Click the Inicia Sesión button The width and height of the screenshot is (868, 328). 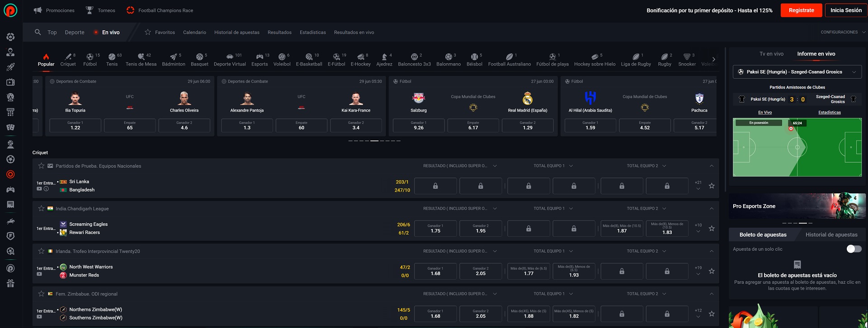click(x=846, y=10)
